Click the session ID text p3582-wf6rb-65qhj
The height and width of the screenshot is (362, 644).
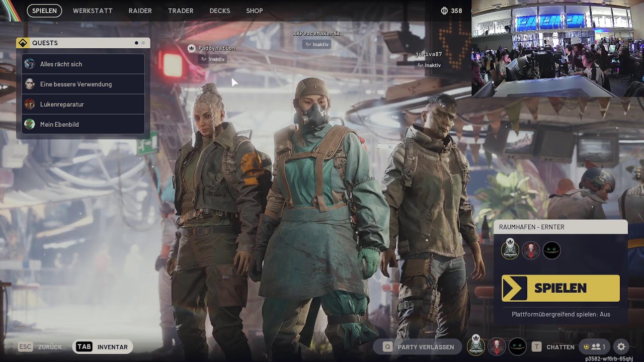tap(609, 359)
